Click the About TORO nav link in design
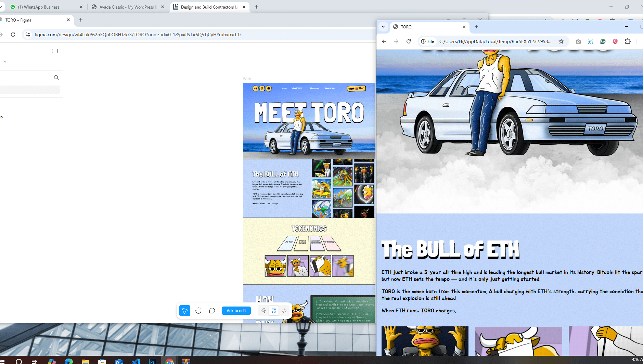The width and height of the screenshot is (643, 364). click(x=297, y=88)
